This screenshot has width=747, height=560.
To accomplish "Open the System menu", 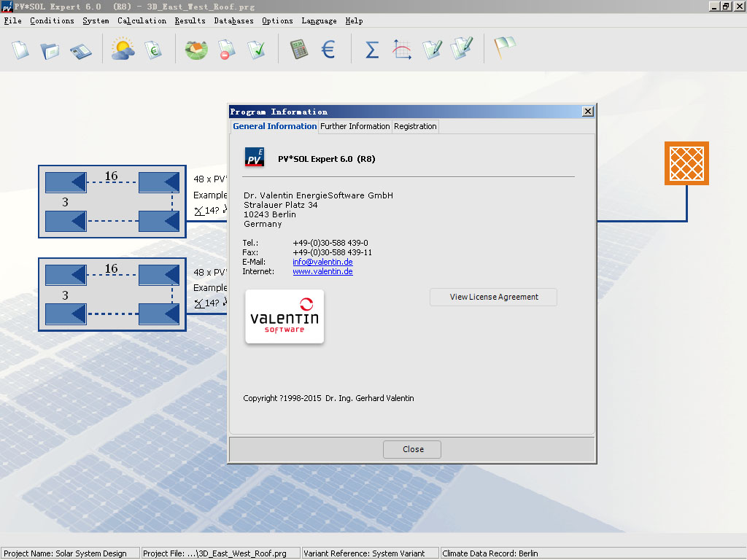I will click(x=96, y=21).
